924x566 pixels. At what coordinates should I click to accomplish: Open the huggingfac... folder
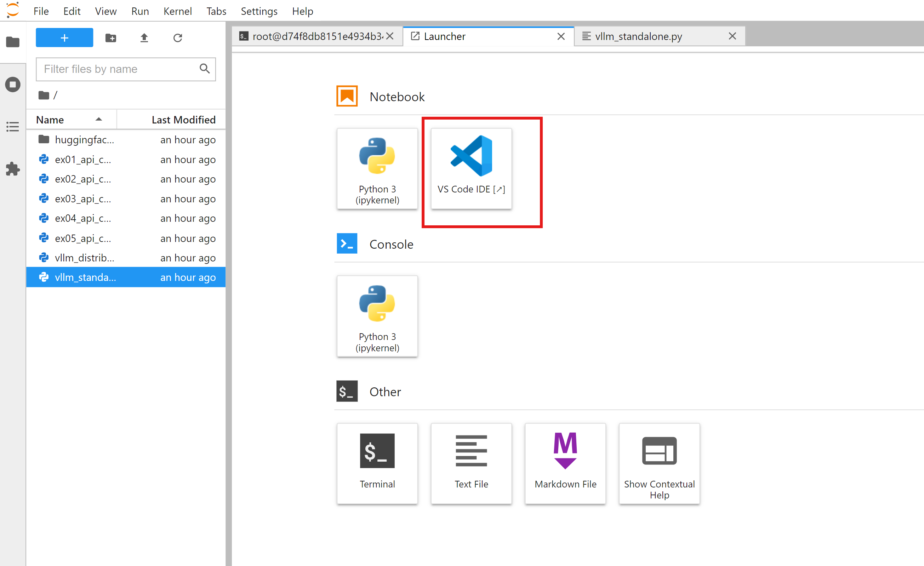pos(126,140)
